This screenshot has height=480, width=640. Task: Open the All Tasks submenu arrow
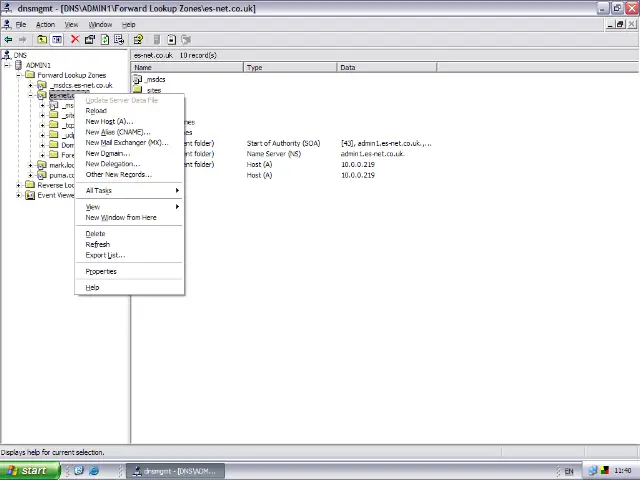pos(177,190)
